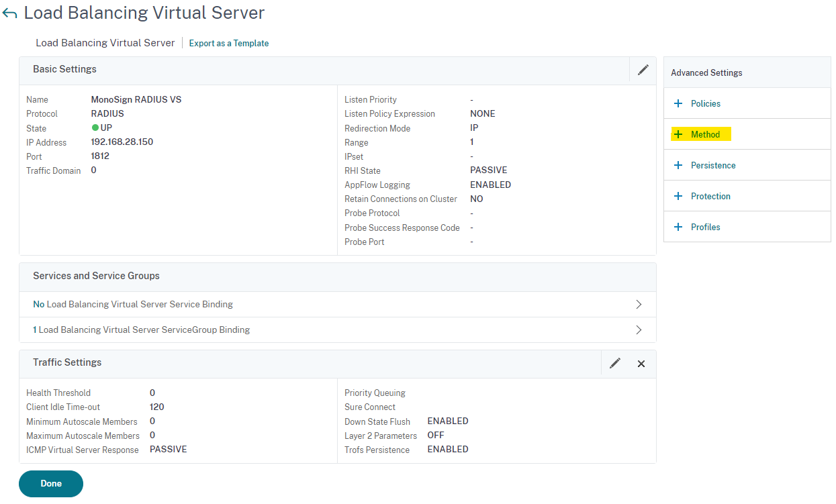Click plus icon next to Persistence
The image size is (836, 504).
tap(678, 165)
